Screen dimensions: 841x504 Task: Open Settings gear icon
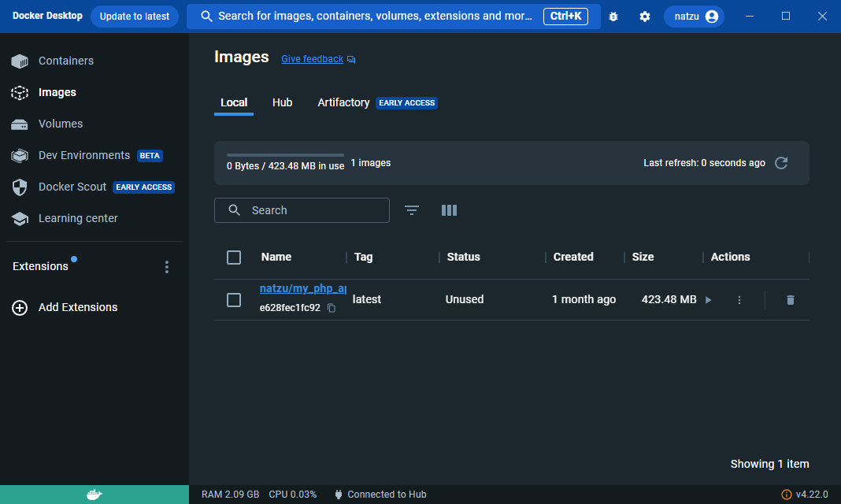pos(645,17)
